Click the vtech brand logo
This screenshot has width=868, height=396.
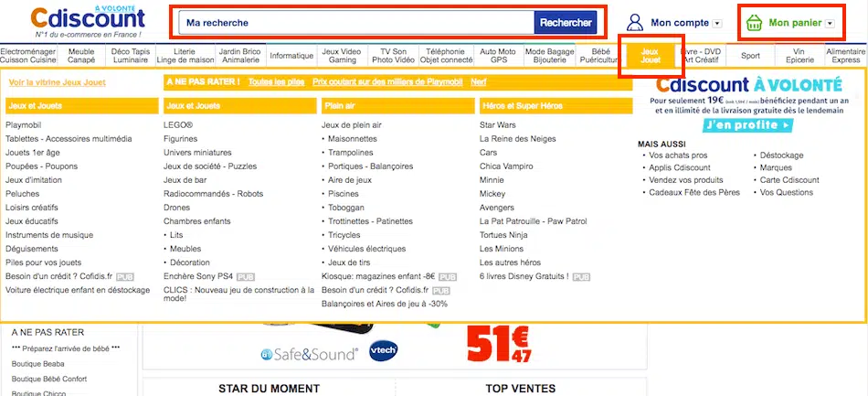point(382,351)
